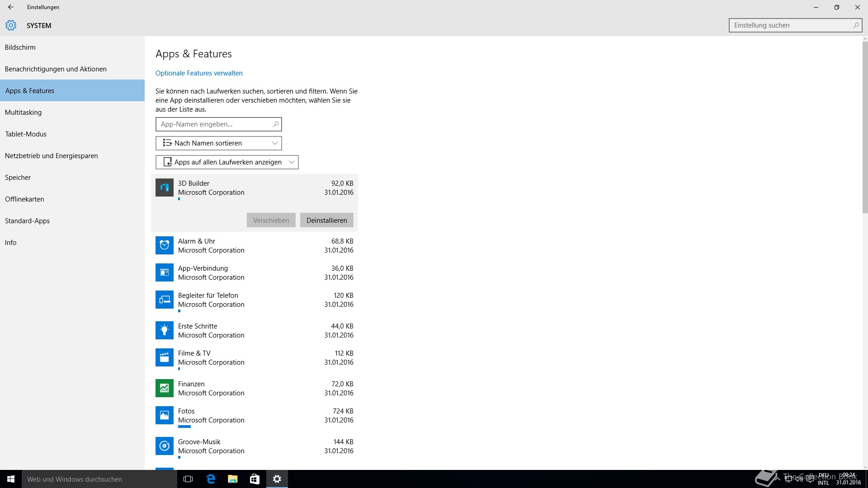The height and width of the screenshot is (488, 868).
Task: Go back with the arrow icon
Action: point(11,7)
